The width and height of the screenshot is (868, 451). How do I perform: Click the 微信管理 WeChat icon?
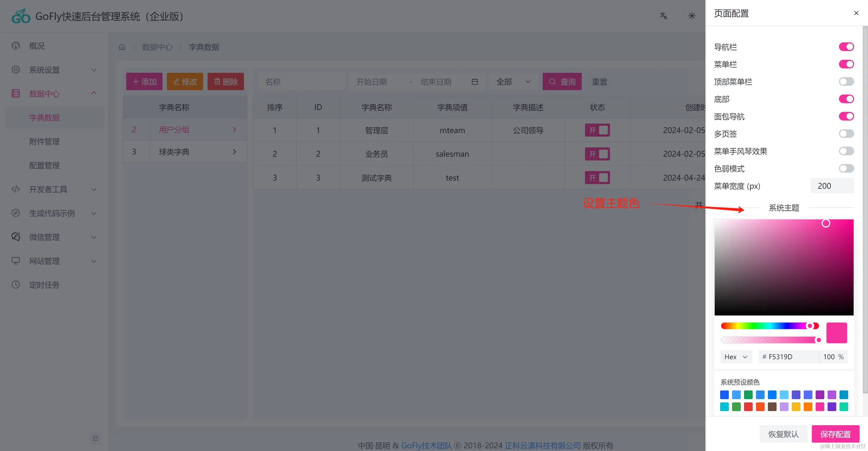click(x=16, y=237)
